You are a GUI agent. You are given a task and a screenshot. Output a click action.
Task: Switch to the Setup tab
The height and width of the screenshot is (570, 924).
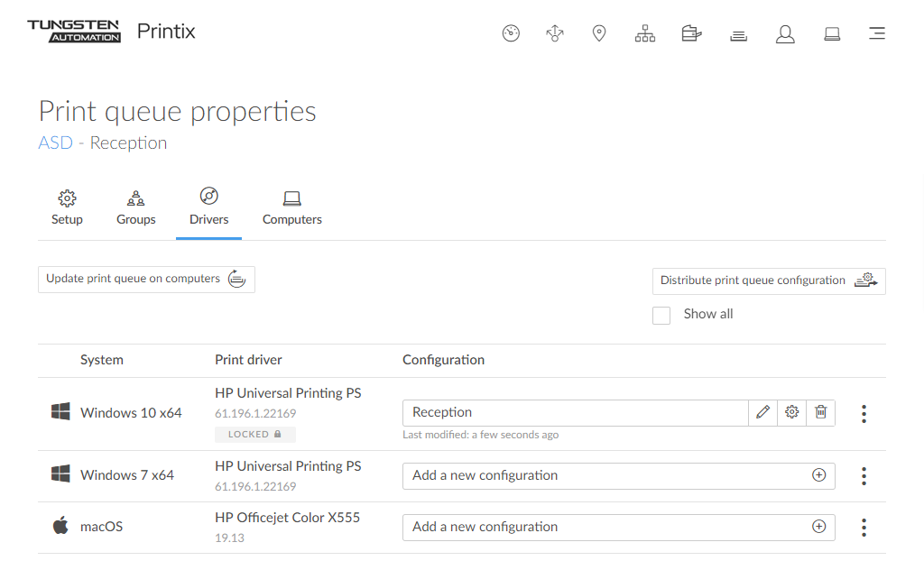(67, 207)
